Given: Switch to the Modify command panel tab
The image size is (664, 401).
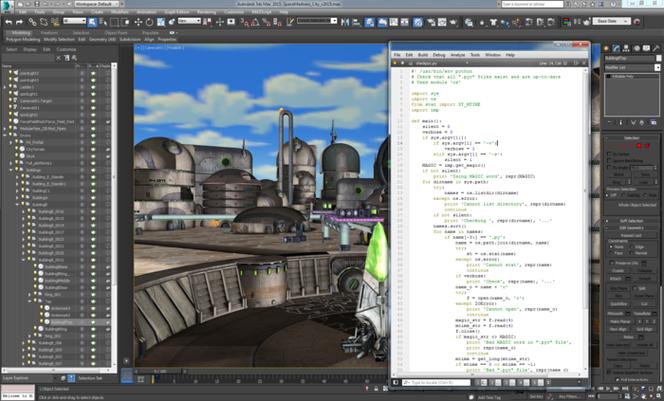Looking at the screenshot, I should (x=616, y=48).
